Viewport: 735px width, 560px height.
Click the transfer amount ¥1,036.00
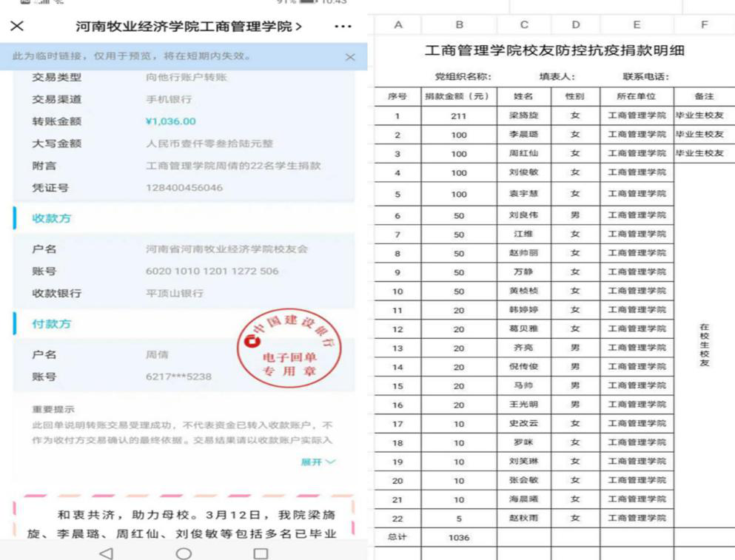click(x=171, y=121)
